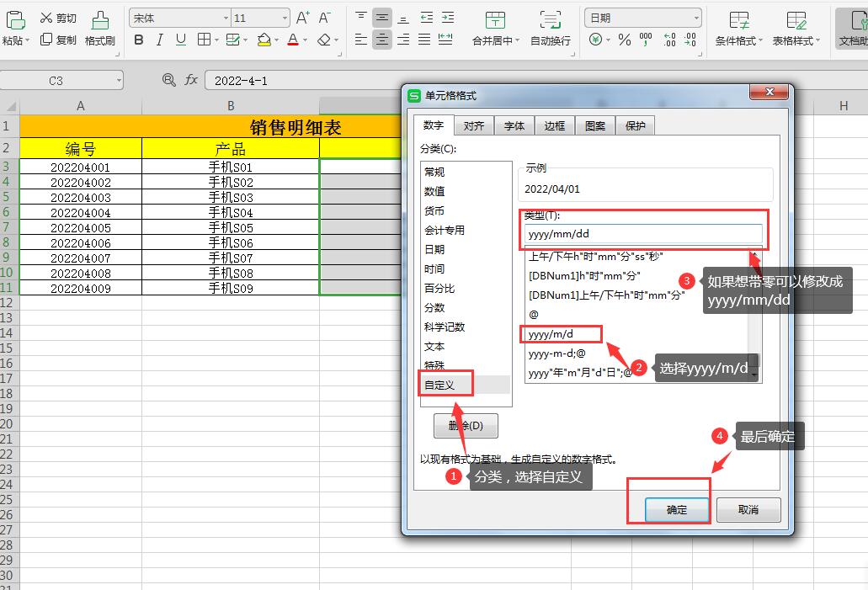Click the cell borders icon
Screen dimensions: 868x590
coord(204,40)
